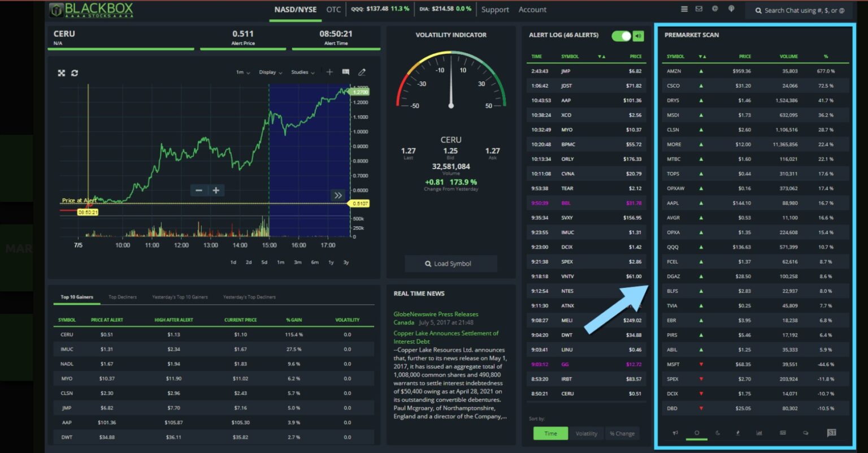Sort Alert Log by the arrows column

(x=601, y=57)
